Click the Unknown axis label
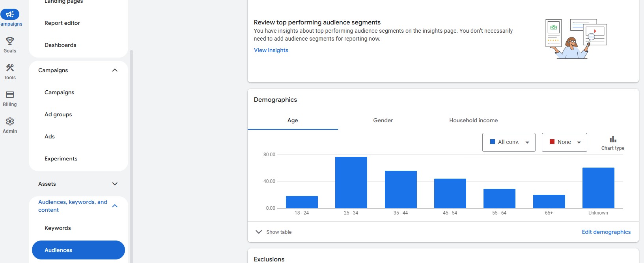The width and height of the screenshot is (644, 263). click(598, 213)
